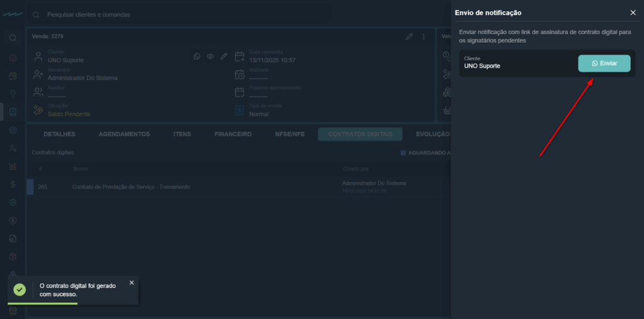Switch to the Agendamentos tab
Viewport: 644px width, 319px height.
[x=124, y=134]
